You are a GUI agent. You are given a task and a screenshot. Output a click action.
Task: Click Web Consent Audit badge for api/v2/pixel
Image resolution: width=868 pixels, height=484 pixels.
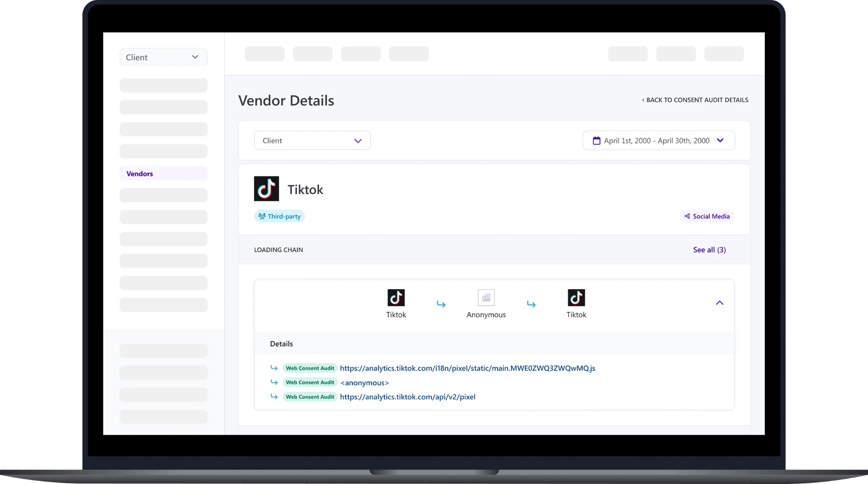(310, 396)
